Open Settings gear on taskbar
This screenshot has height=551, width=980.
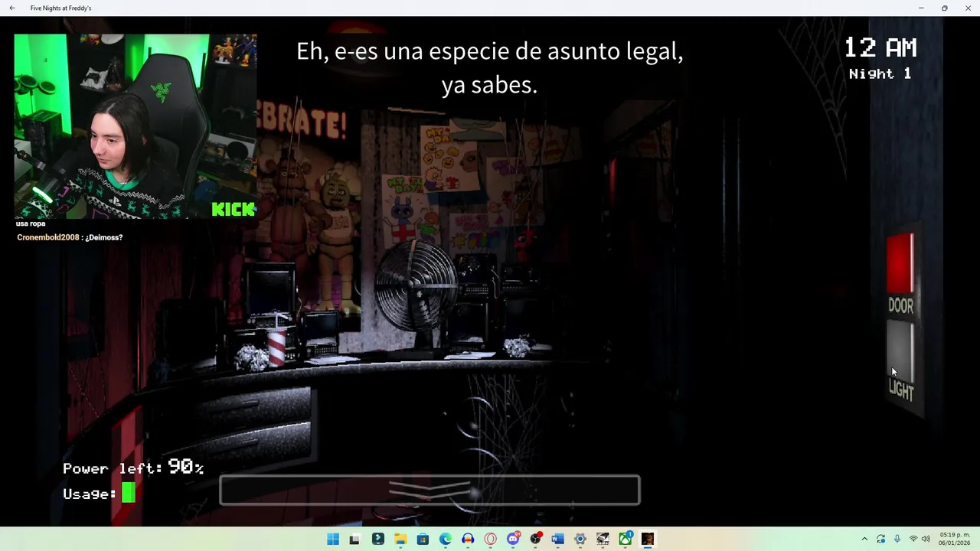pyautogui.click(x=580, y=539)
